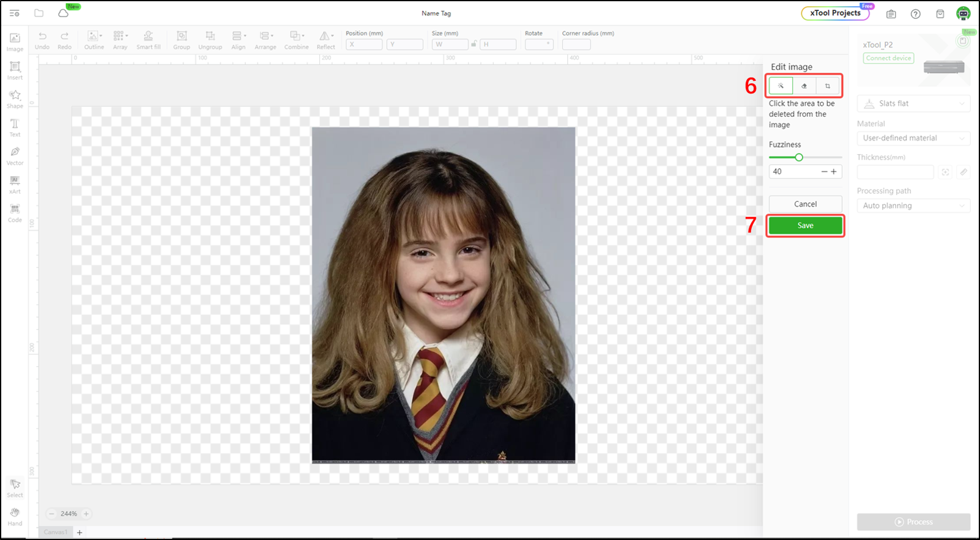Click the Size H input field
Screen dimensions: 980x540
click(498, 44)
